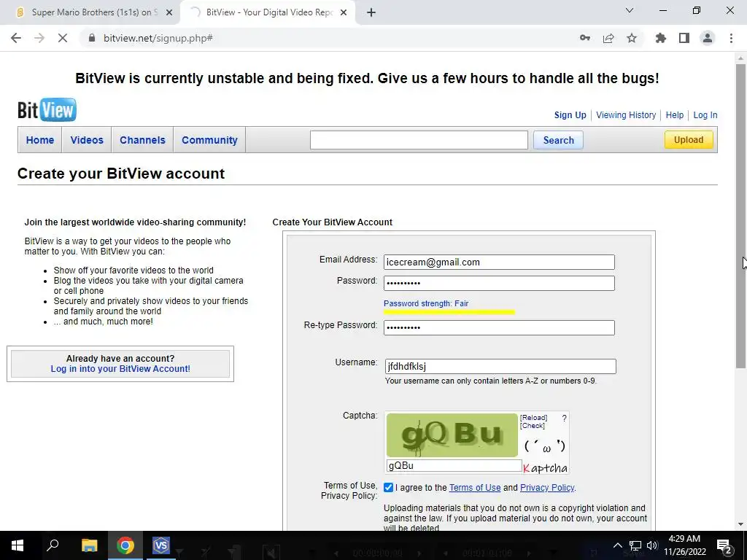747x560 pixels.
Task: Click Log in into your BitView Account
Action: [x=120, y=368]
